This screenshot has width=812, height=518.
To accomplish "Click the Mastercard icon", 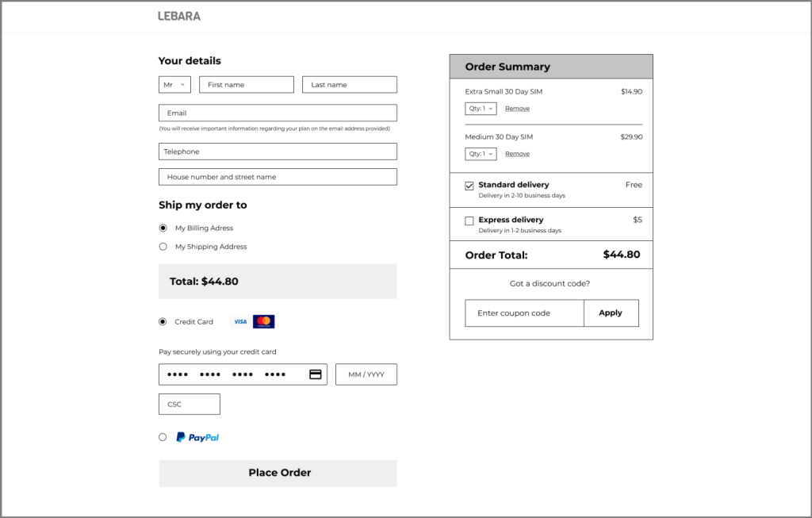I will coord(264,322).
